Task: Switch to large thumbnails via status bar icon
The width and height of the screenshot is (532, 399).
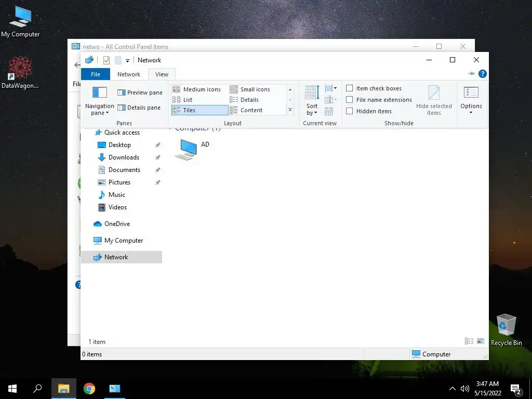Action: point(481,341)
